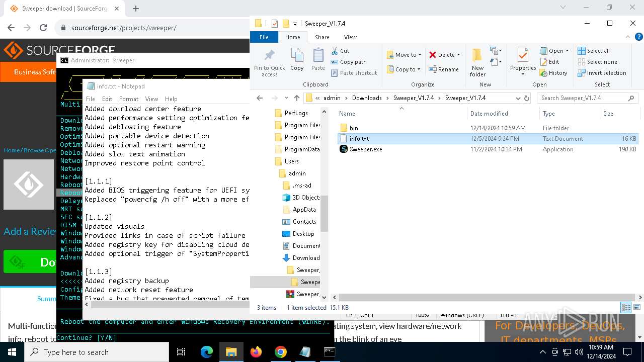Screen dimensions: 644x362
Task: Open Explorer help question mark icon
Action: click(x=638, y=37)
